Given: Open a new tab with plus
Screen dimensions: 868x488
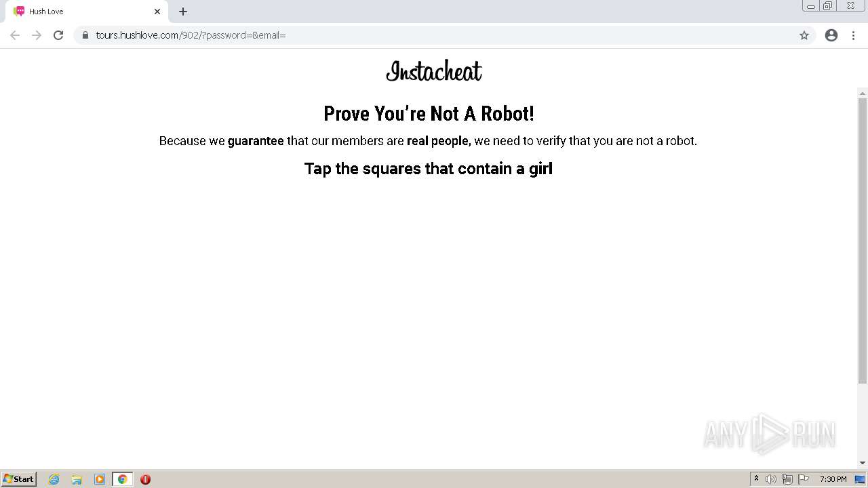Looking at the screenshot, I should tap(183, 12).
